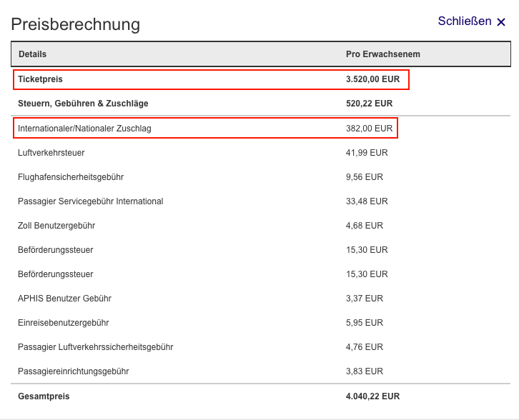Click the 382,00 EUR surcharge amount
Viewport: 519px width, 420px height.
[369, 129]
